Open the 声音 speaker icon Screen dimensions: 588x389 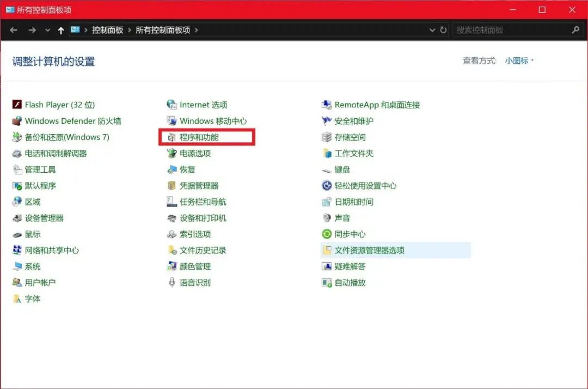(x=327, y=218)
